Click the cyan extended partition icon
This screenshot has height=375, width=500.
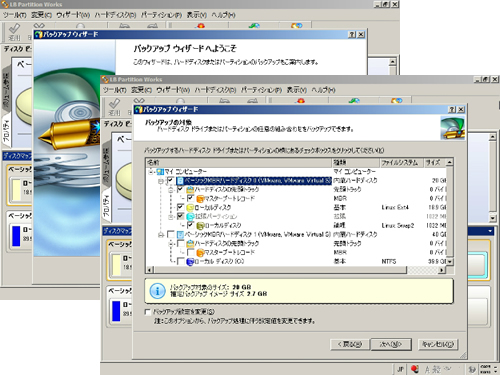pos(190,217)
